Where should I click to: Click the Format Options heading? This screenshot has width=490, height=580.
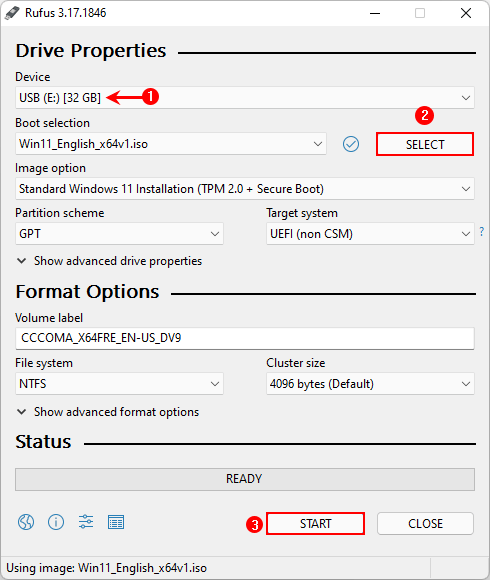click(87, 292)
